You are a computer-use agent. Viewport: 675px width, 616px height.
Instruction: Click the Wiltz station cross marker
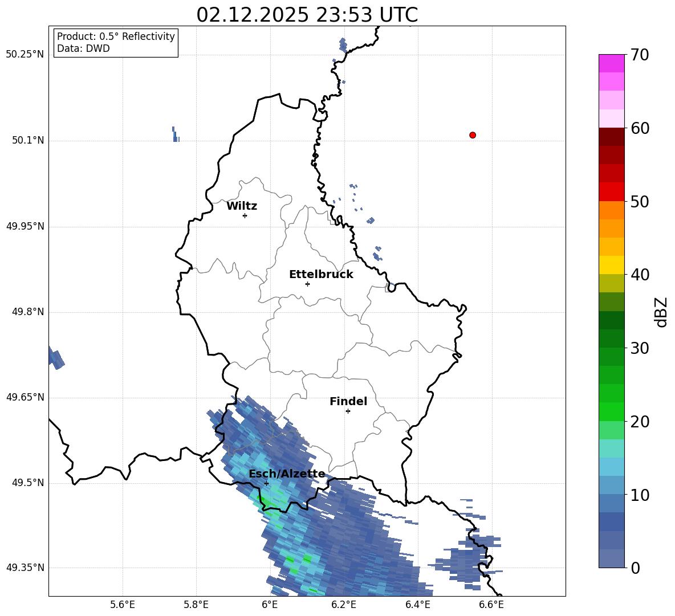click(245, 215)
